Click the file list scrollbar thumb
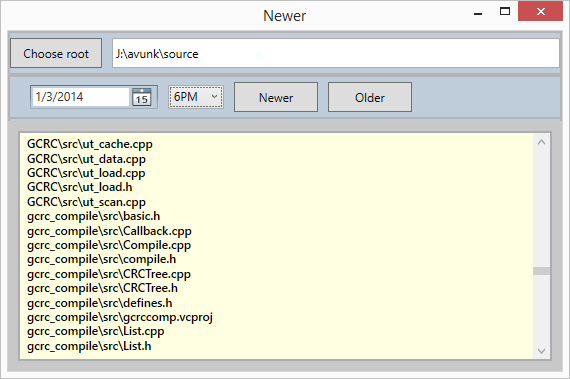 (541, 271)
